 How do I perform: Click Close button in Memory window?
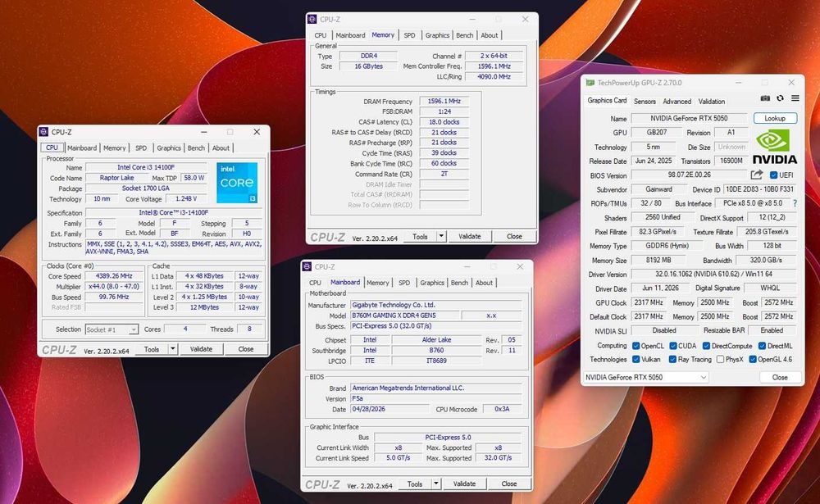(x=514, y=236)
